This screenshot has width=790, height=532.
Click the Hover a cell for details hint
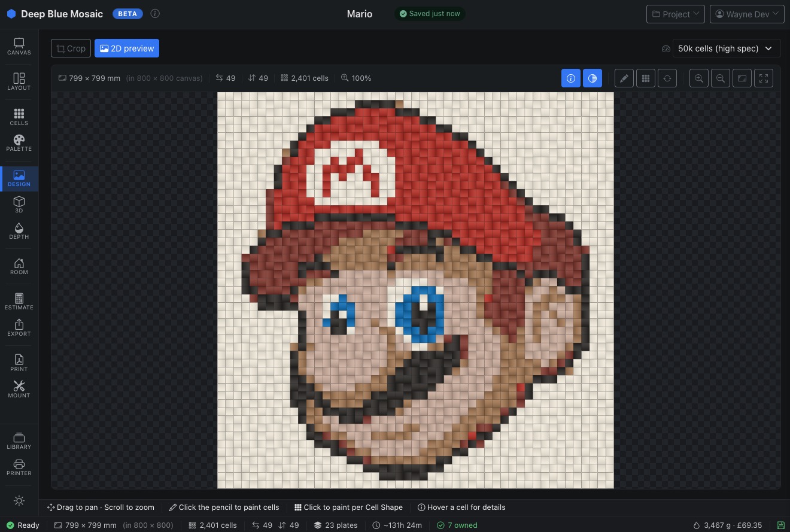coord(461,507)
